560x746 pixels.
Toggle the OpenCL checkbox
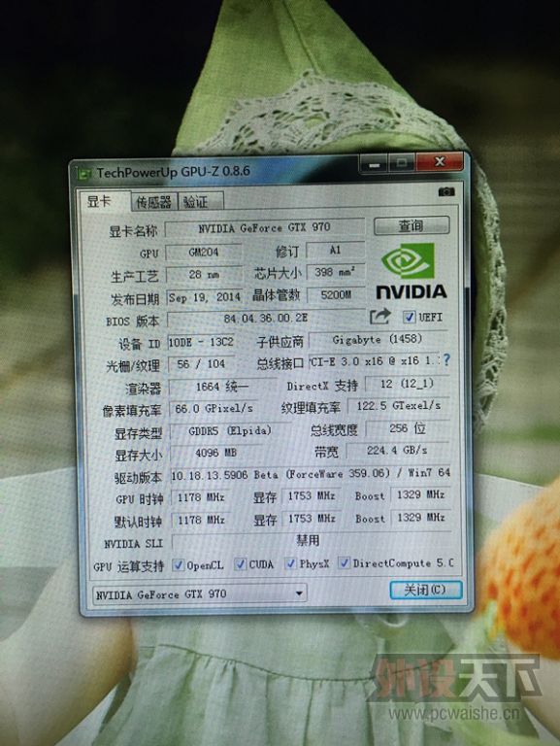(179, 564)
